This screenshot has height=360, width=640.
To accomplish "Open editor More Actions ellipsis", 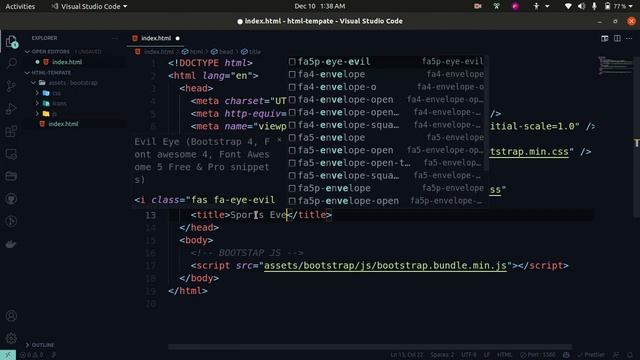I will [x=629, y=38].
